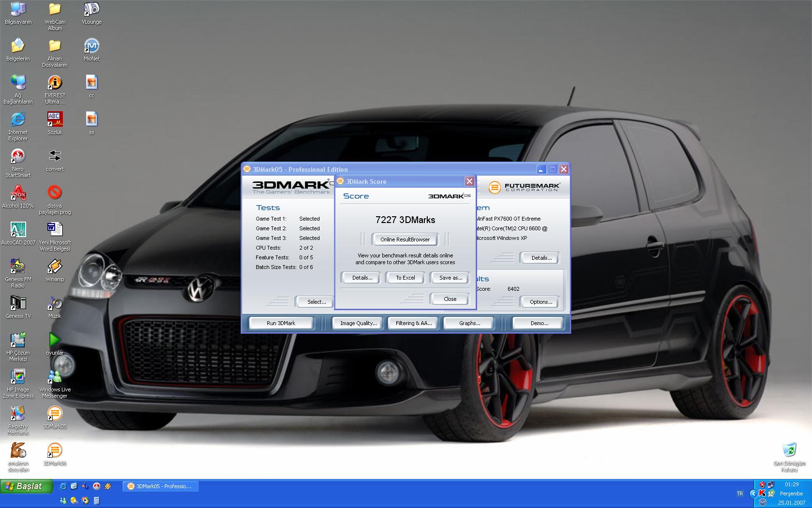Open Filtering & AA... settings
The width and height of the screenshot is (812, 508).
click(x=413, y=323)
